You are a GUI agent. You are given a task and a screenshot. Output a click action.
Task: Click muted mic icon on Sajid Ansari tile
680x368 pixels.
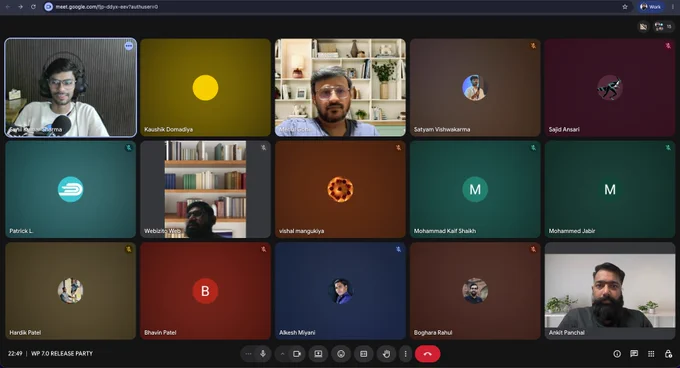coord(668,46)
